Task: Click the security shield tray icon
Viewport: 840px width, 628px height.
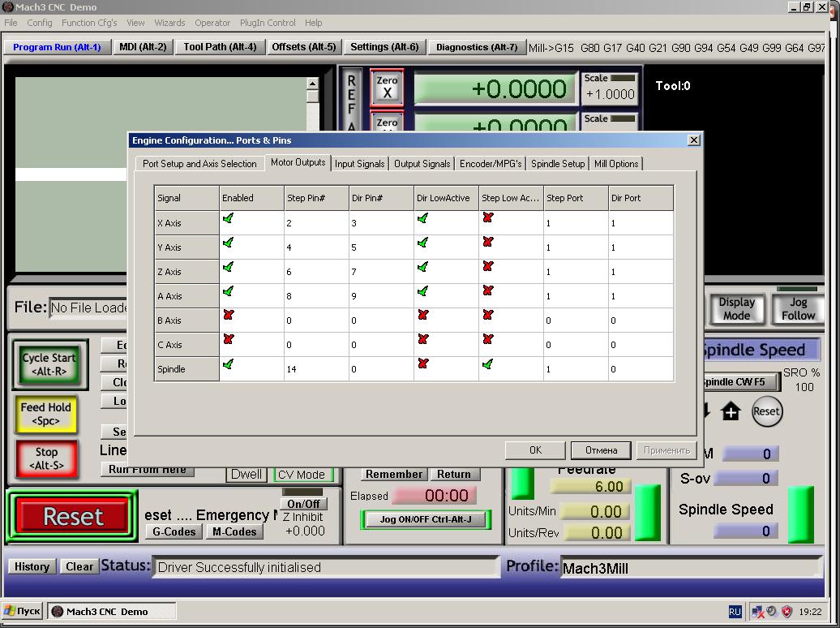Action: (786, 612)
